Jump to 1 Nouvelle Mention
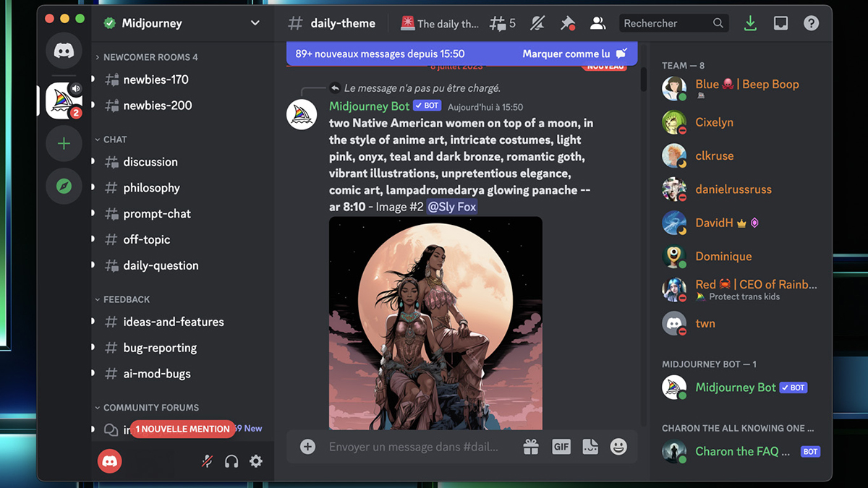 click(x=182, y=429)
